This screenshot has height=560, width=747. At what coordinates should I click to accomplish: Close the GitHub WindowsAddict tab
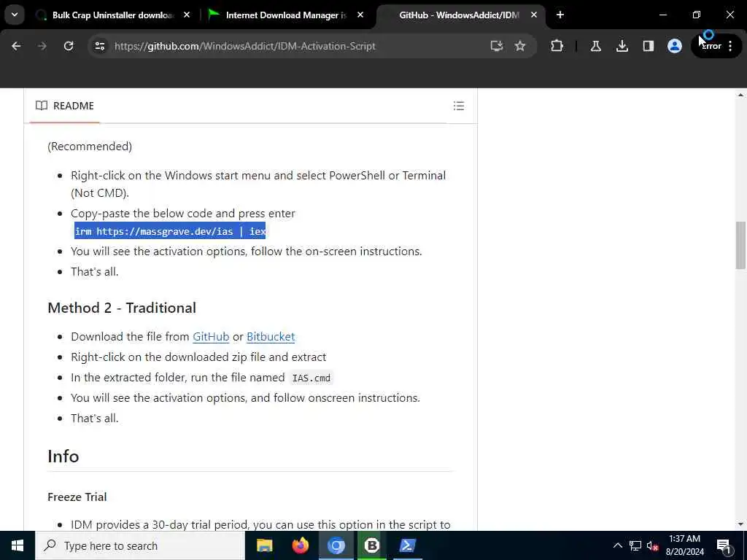(533, 15)
